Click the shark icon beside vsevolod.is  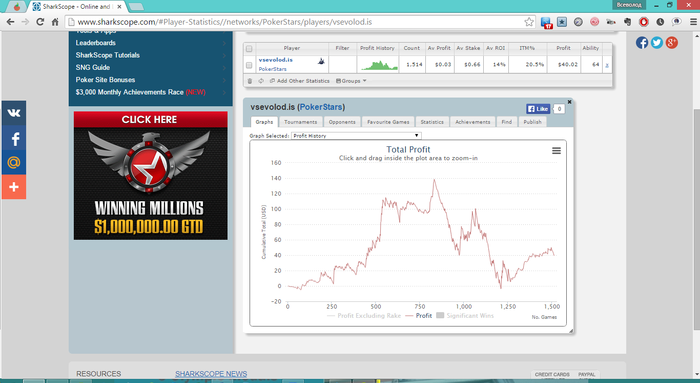point(321,61)
